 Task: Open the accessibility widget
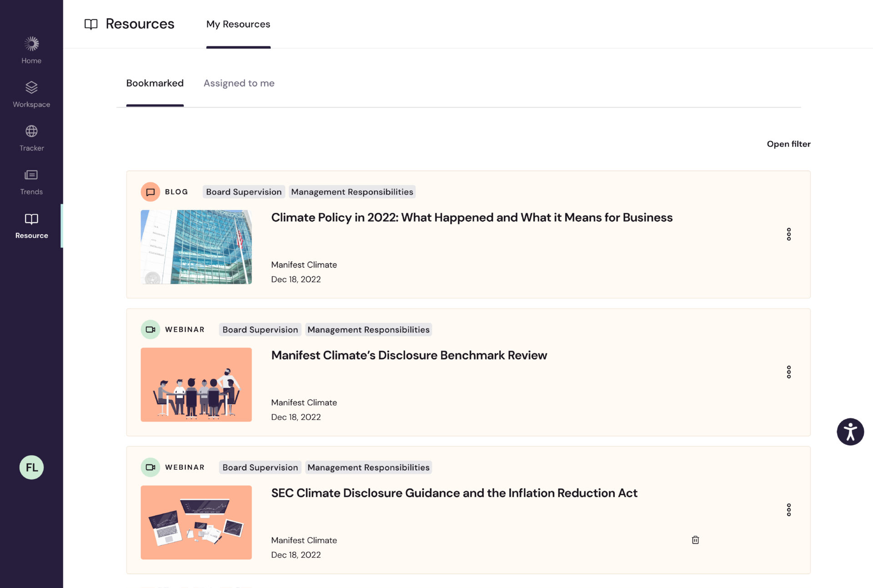[850, 432]
